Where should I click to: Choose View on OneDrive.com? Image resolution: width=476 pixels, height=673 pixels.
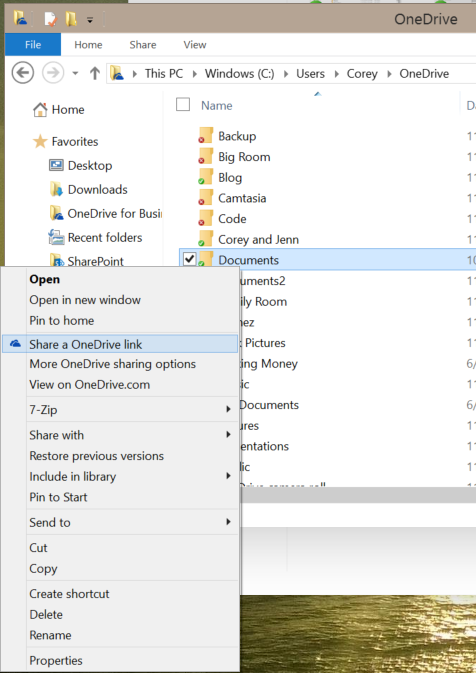point(90,385)
